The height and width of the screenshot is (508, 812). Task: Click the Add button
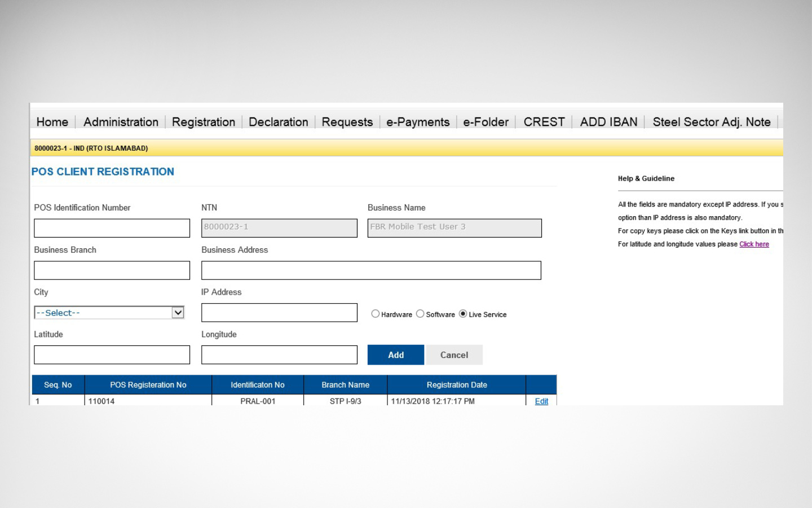point(396,355)
